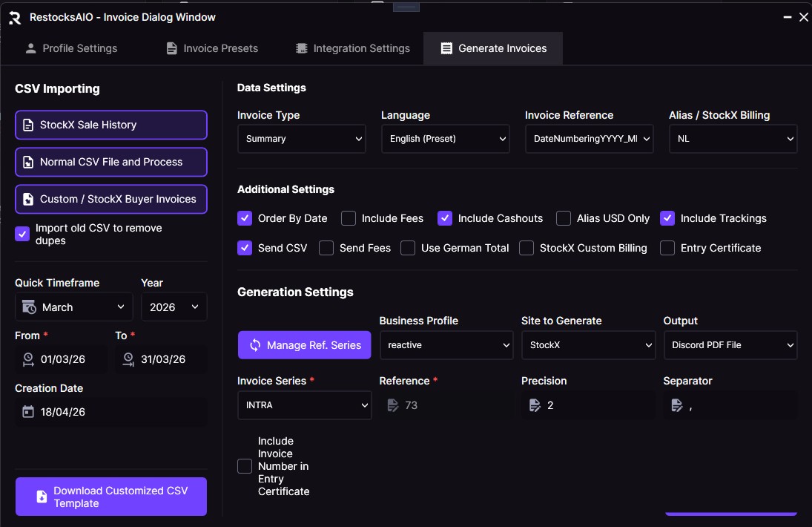Expand the Site to Generate dropdown
This screenshot has width=812, height=527.
click(587, 345)
